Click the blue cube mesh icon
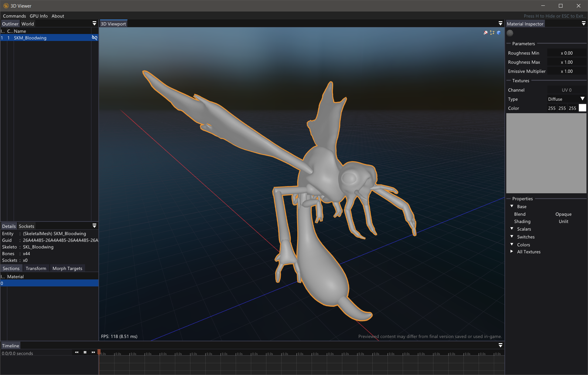Screen dimensions: 588x375 499,33
